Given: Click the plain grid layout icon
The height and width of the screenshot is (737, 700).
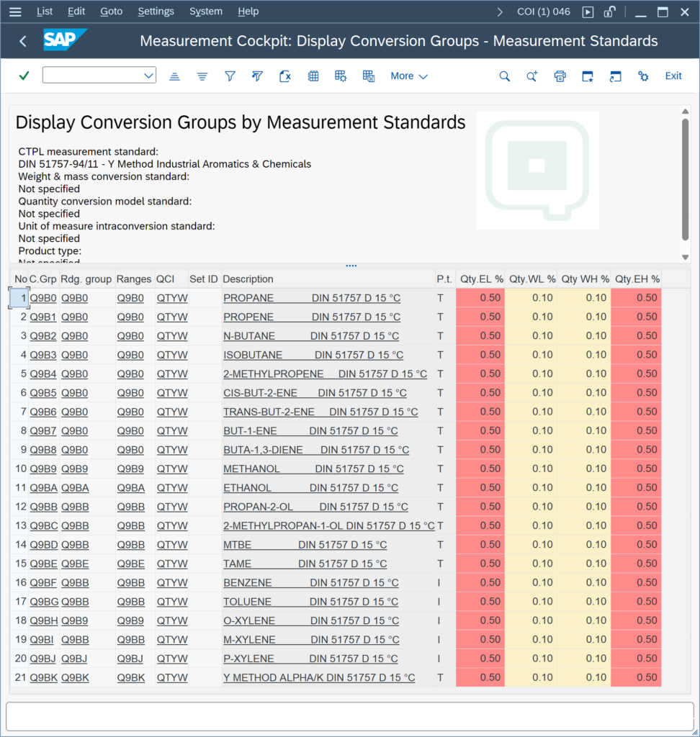Looking at the screenshot, I should click(313, 76).
